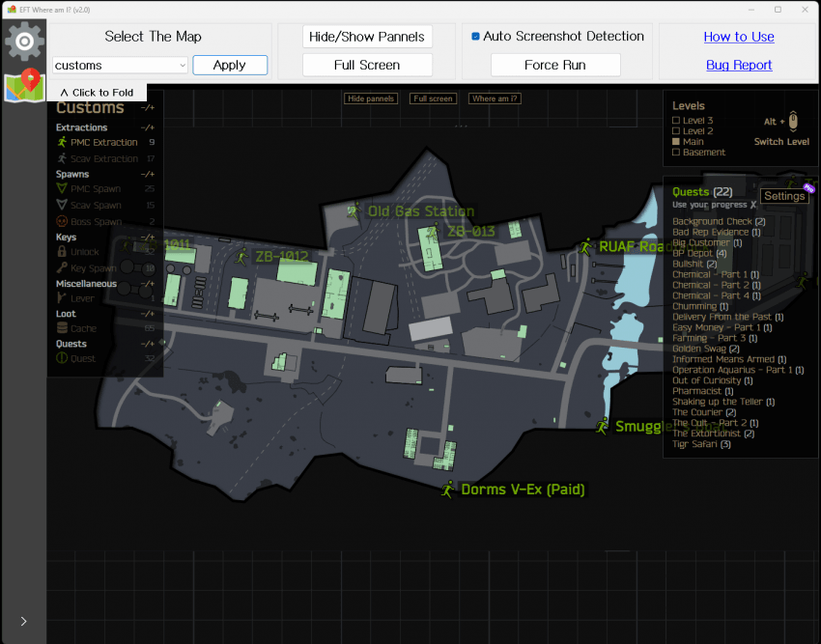Click RUAF Roadblock extraction marker
Image resolution: width=821 pixels, height=644 pixels.
[585, 246]
